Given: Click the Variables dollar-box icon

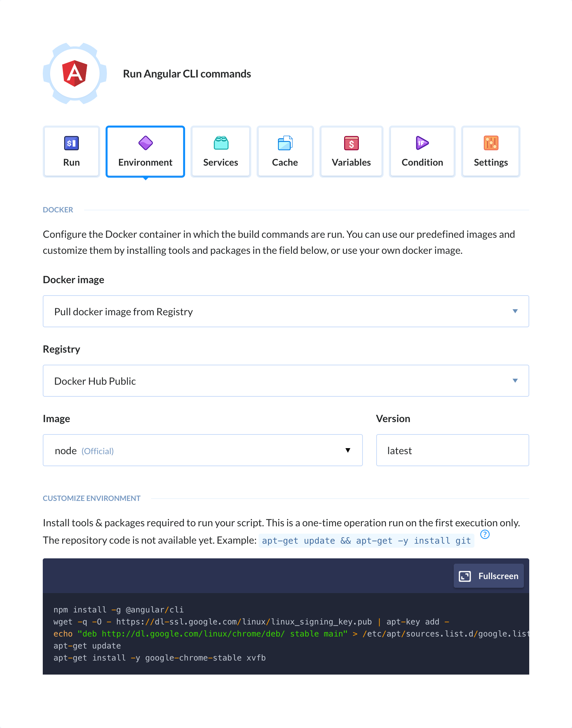Looking at the screenshot, I should point(351,143).
